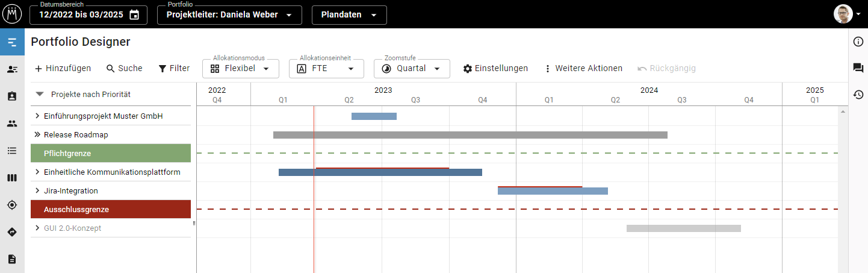Viewport: 868px width, 273px height.
Task: Open the Plandaten dropdown
Action: click(349, 15)
